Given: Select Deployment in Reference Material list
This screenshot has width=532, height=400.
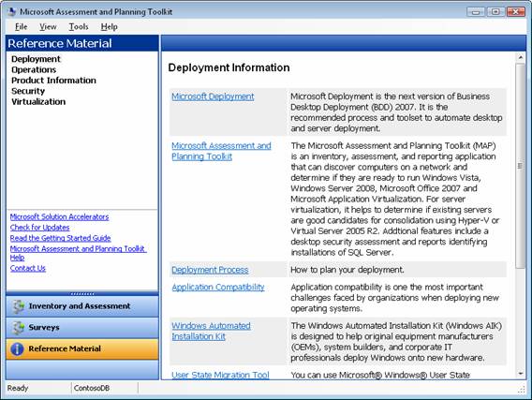Looking at the screenshot, I should pos(36,59).
